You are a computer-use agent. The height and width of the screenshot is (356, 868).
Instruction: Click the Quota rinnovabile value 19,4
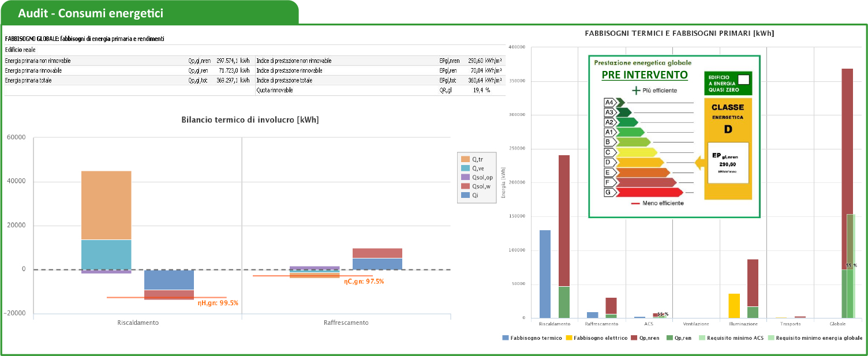[x=478, y=90]
